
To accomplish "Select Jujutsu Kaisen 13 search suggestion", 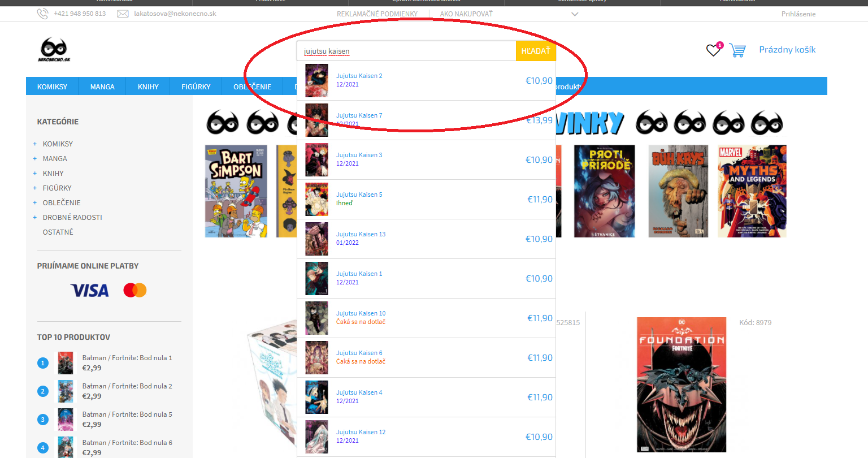I will 427,239.
